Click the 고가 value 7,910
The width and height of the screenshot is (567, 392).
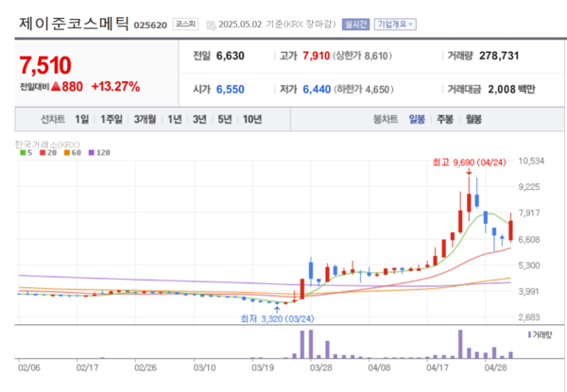tap(317, 56)
